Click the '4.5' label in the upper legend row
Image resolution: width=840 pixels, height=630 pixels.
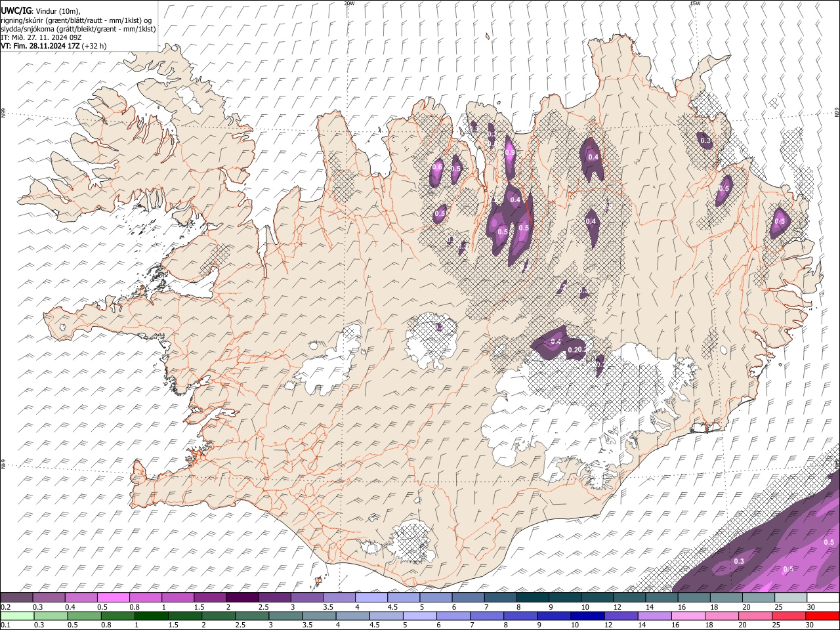click(x=392, y=606)
